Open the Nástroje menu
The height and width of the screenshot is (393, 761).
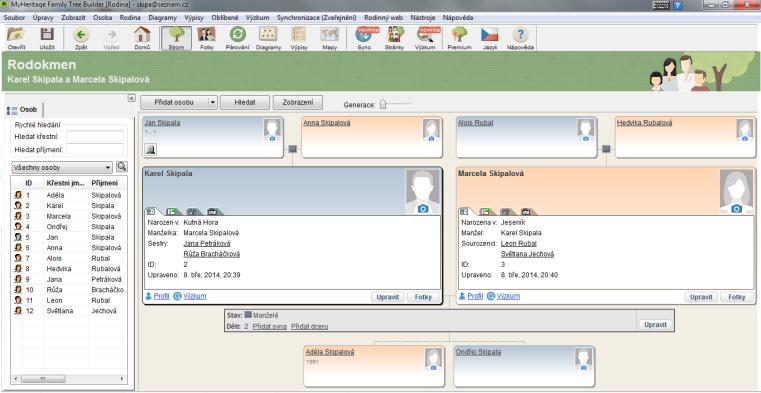422,17
